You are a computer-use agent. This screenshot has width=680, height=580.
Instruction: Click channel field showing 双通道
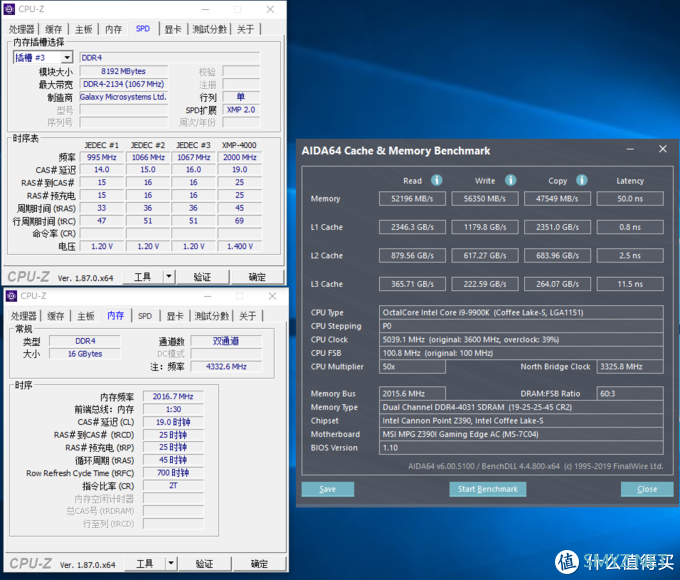pyautogui.click(x=226, y=341)
